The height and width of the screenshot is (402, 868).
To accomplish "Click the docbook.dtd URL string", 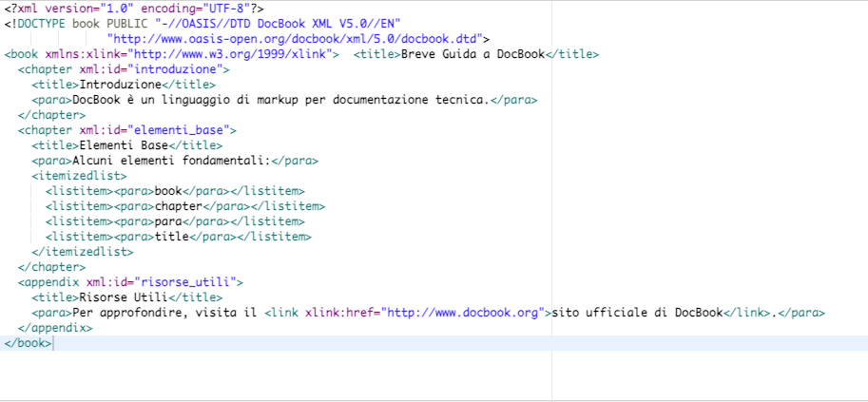I will (296, 39).
